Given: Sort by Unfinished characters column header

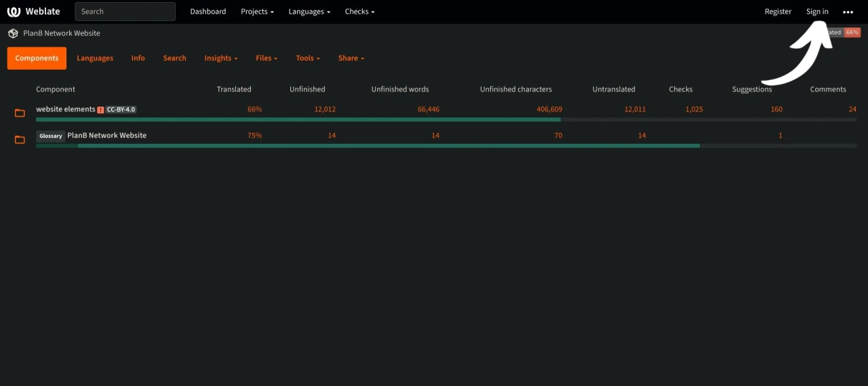Looking at the screenshot, I should tap(516, 90).
